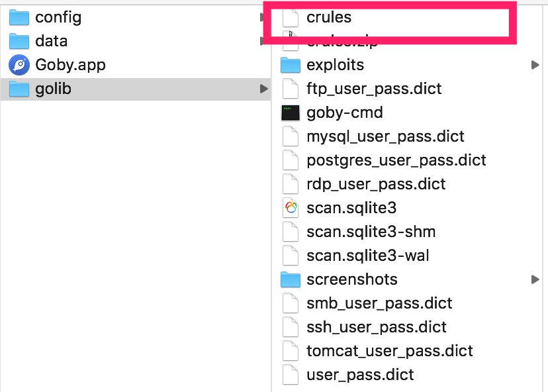The height and width of the screenshot is (392, 548).
Task: Select the Goby.app application icon
Action: 19,65
